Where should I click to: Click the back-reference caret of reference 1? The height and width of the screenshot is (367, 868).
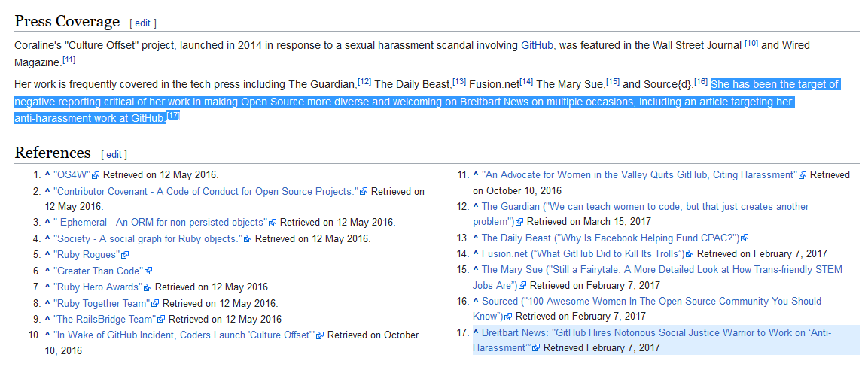(47, 174)
